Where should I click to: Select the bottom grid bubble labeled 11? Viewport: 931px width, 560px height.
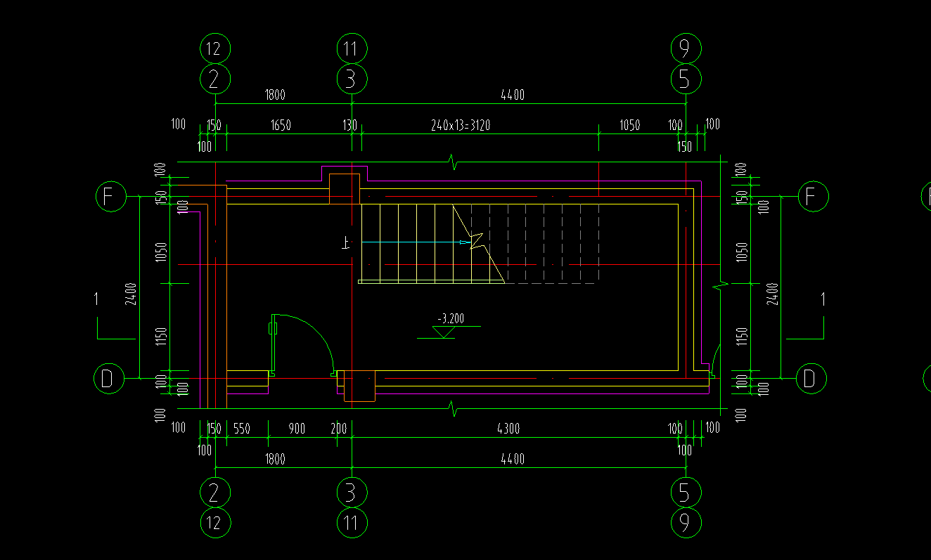(352, 523)
